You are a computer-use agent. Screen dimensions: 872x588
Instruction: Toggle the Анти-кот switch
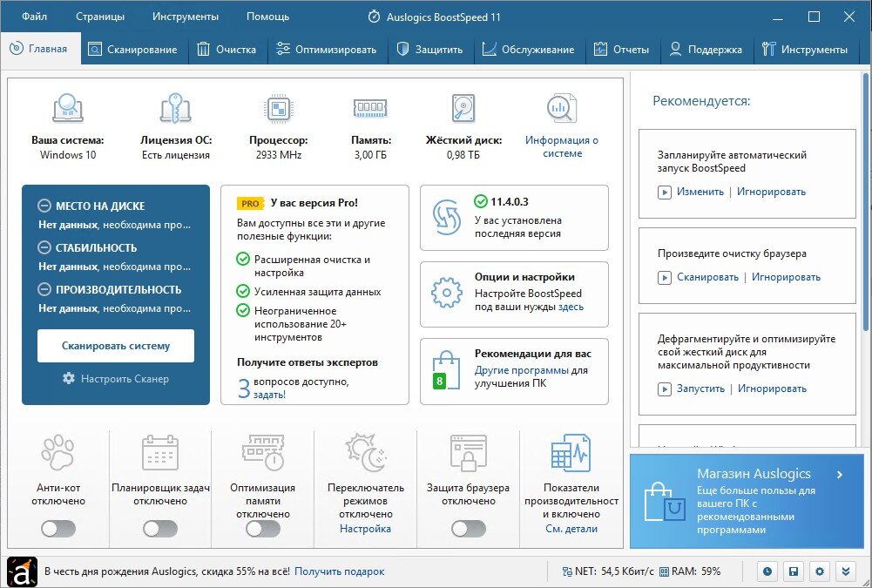(x=57, y=529)
